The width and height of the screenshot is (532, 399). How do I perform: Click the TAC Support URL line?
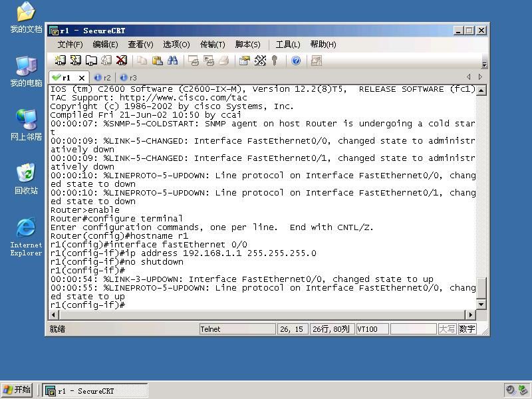[x=148, y=98]
